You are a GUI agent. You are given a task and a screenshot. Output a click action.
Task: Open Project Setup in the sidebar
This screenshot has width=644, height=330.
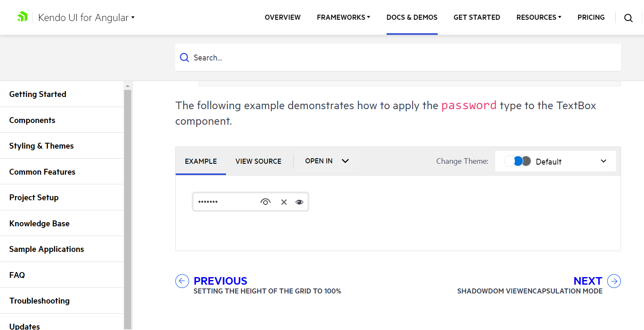pos(62,197)
